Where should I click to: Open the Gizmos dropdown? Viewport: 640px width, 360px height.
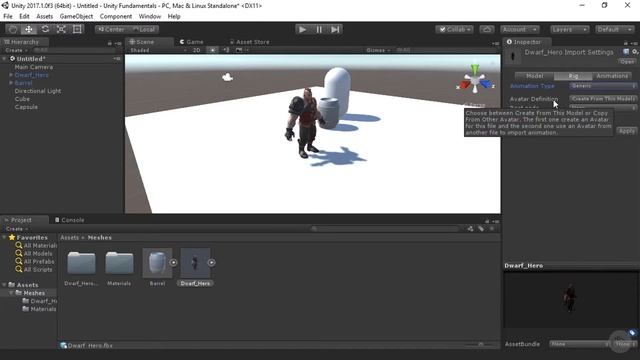378,50
